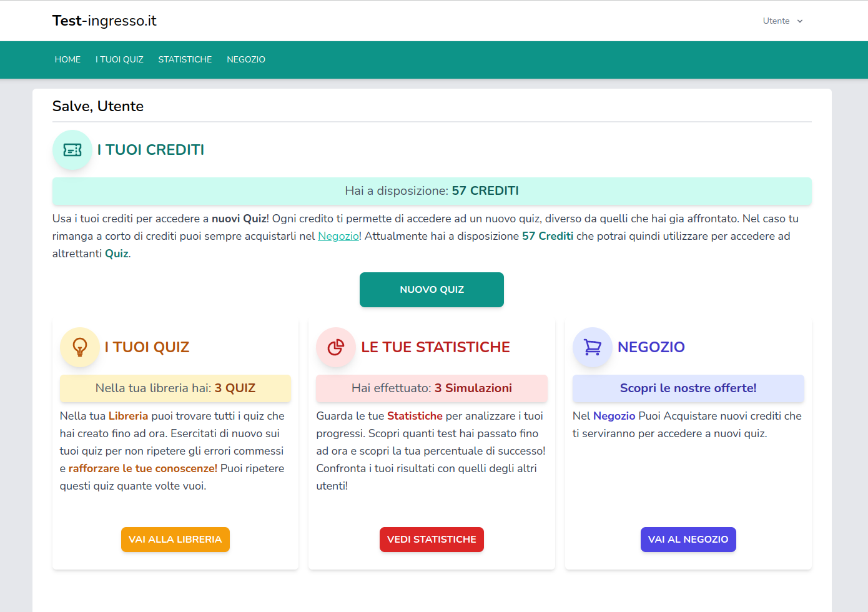
Task: Click the bold '57 Crediti' text in the paragraph
Action: pyautogui.click(x=548, y=236)
